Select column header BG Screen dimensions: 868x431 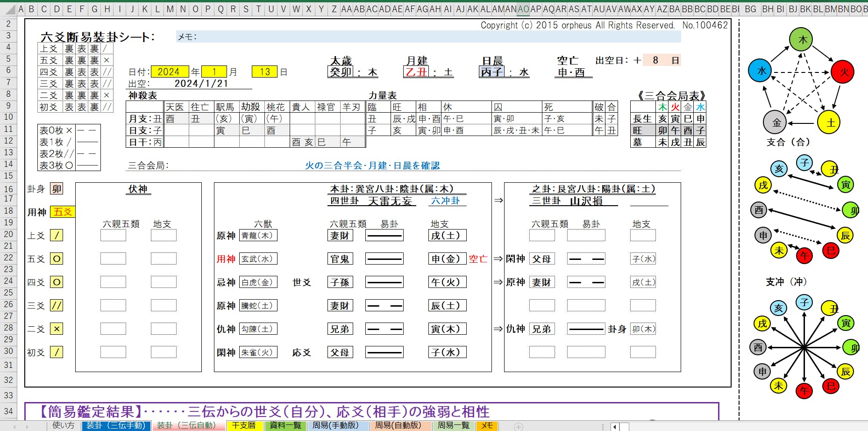750,9
